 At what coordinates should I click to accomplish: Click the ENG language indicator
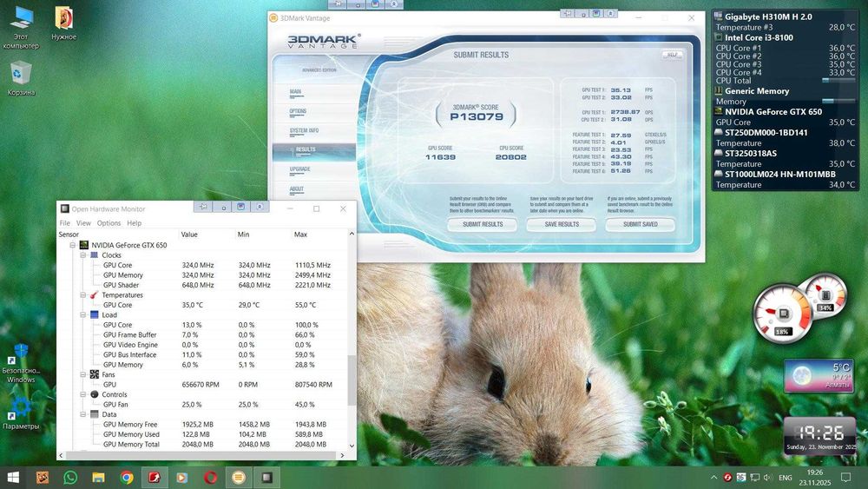point(785,478)
